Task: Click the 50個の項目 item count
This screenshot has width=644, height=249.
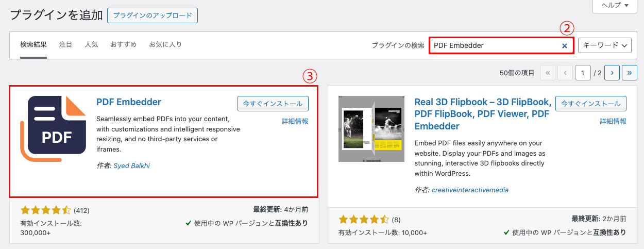Action: (517, 73)
